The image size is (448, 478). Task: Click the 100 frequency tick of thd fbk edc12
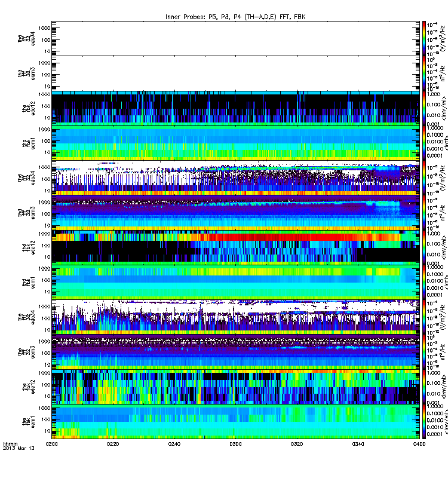pos(46,246)
